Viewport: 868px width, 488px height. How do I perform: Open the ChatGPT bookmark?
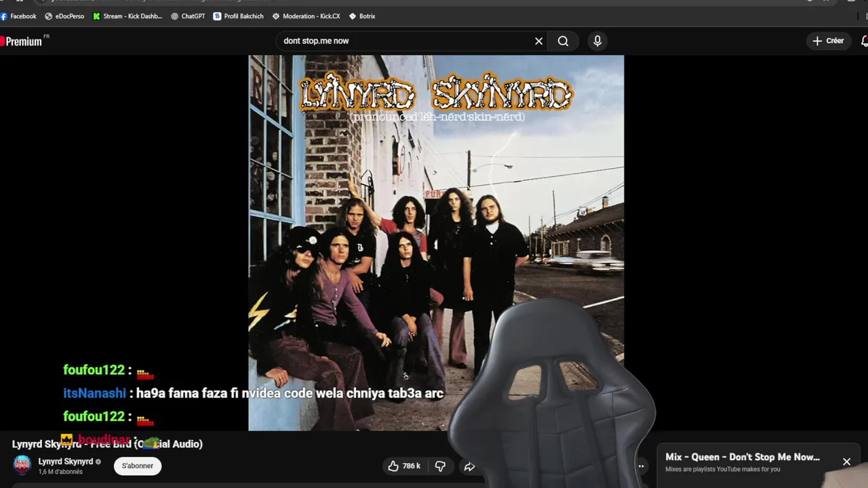click(x=188, y=16)
